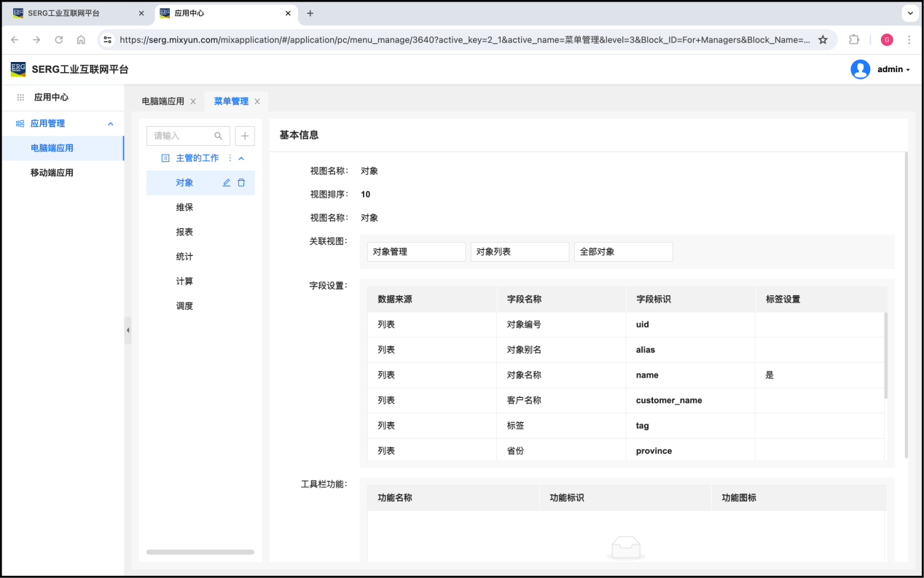Go to 应用中心 in the sidebar
The height and width of the screenshot is (578, 924).
(x=51, y=97)
